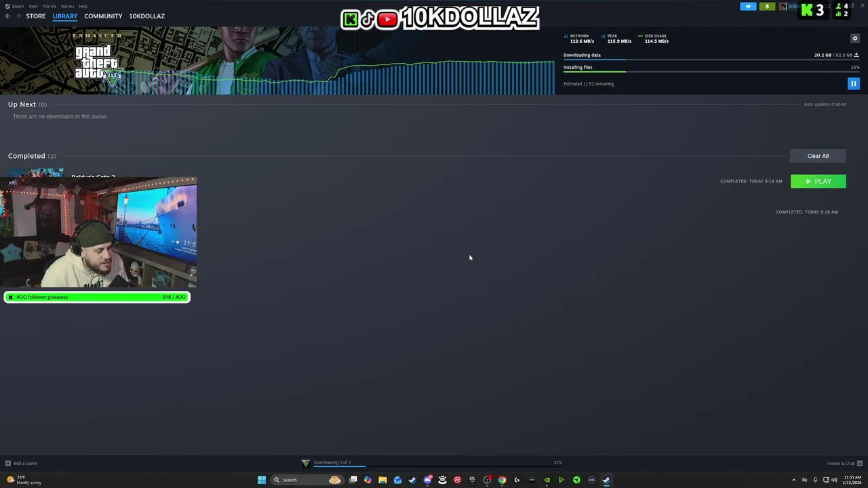Viewport: 868px width, 488px height.
Task: Open the Games menu
Action: 67,6
